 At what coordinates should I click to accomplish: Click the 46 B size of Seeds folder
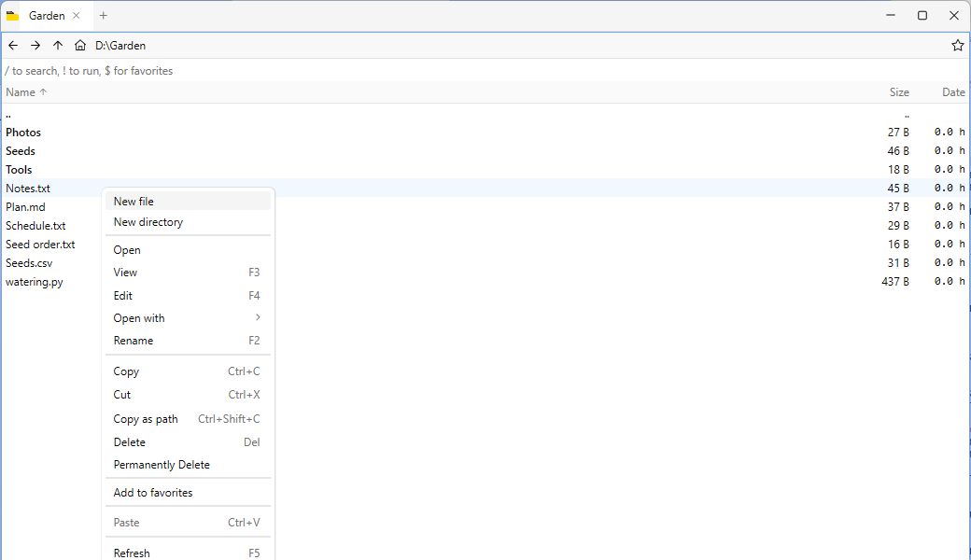coord(898,151)
